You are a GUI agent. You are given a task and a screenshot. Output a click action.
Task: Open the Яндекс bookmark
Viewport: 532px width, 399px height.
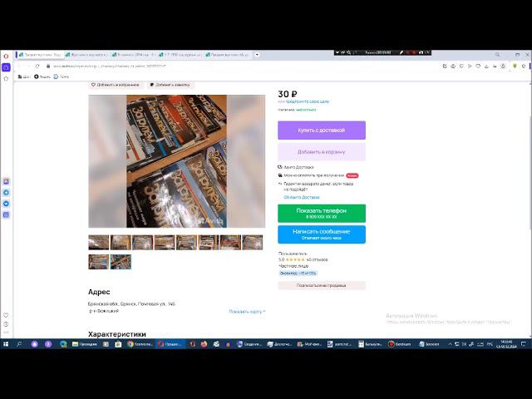click(x=42, y=76)
